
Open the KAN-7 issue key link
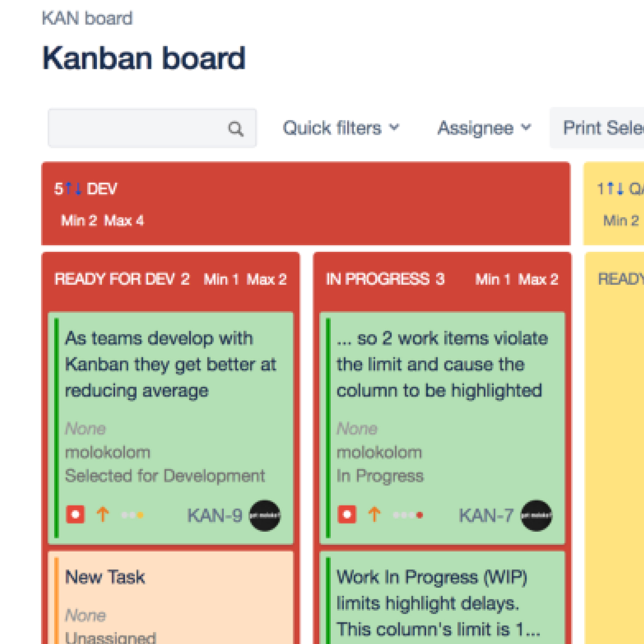(x=486, y=515)
